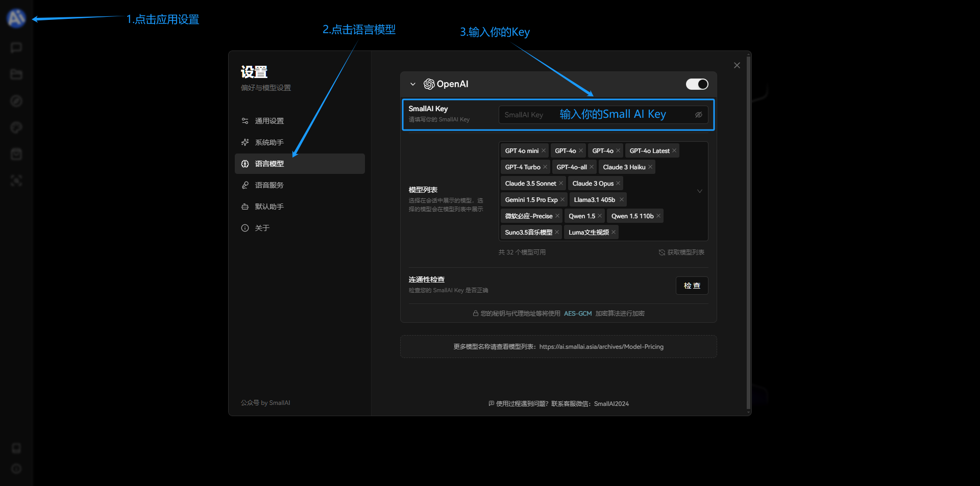This screenshot has width=980, height=486.
Task: Click the 获取模型列表 refresh button
Action: coord(681,252)
